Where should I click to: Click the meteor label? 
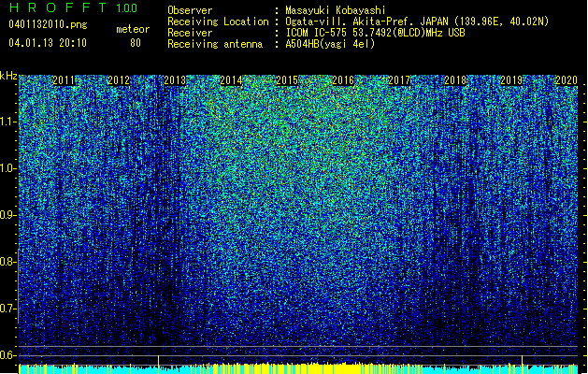pyautogui.click(x=133, y=29)
